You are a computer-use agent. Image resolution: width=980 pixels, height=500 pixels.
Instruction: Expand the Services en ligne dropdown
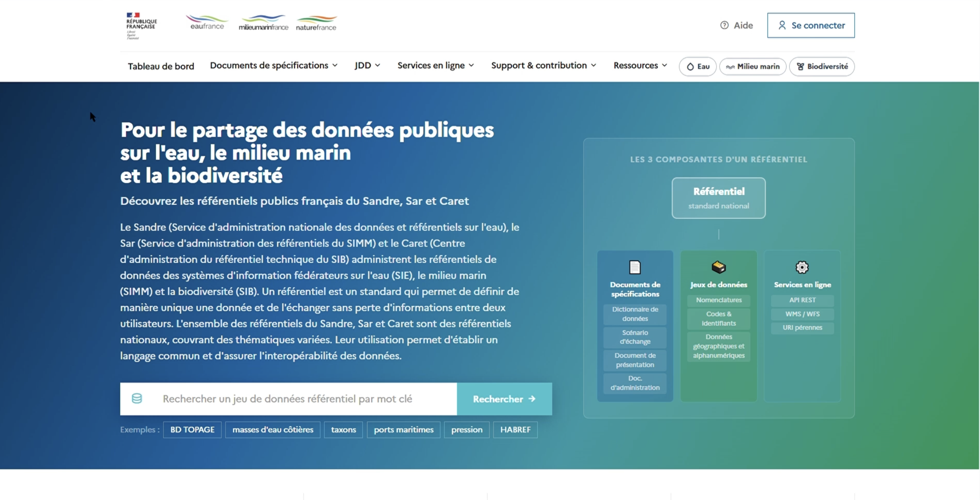[x=436, y=66]
